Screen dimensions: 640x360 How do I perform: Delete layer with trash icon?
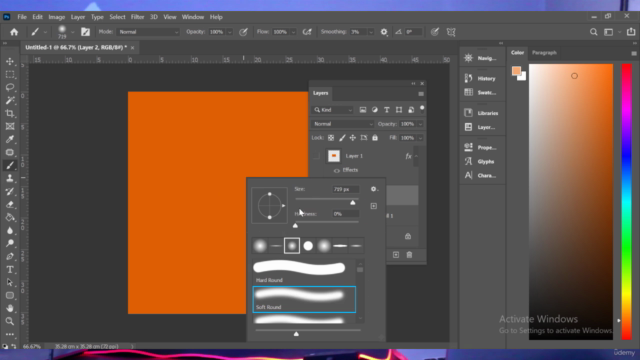tap(409, 255)
